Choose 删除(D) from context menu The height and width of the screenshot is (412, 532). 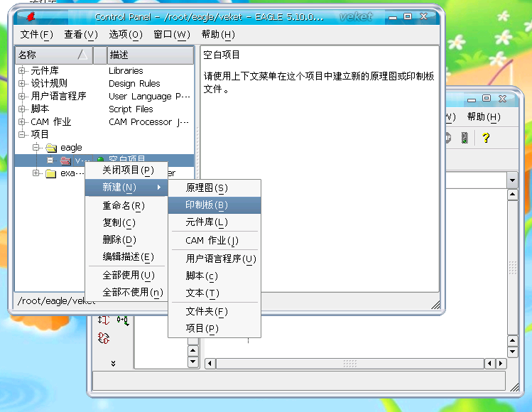click(x=126, y=240)
